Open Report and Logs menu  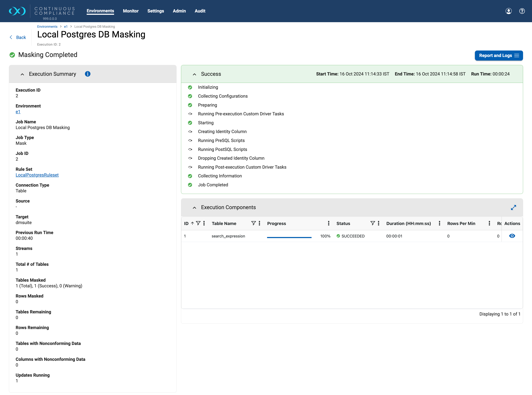tap(499, 55)
